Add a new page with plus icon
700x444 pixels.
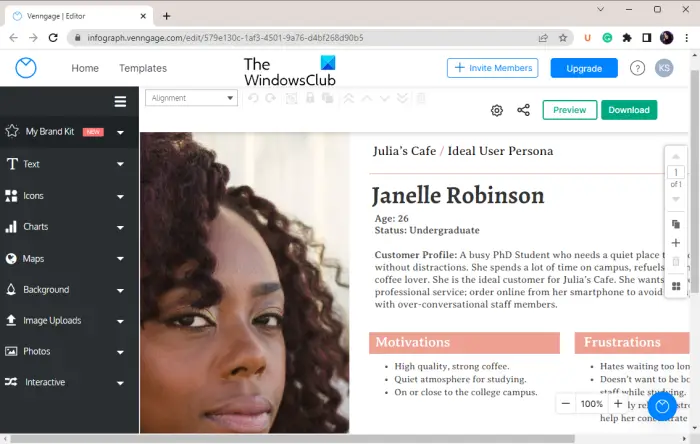click(676, 243)
